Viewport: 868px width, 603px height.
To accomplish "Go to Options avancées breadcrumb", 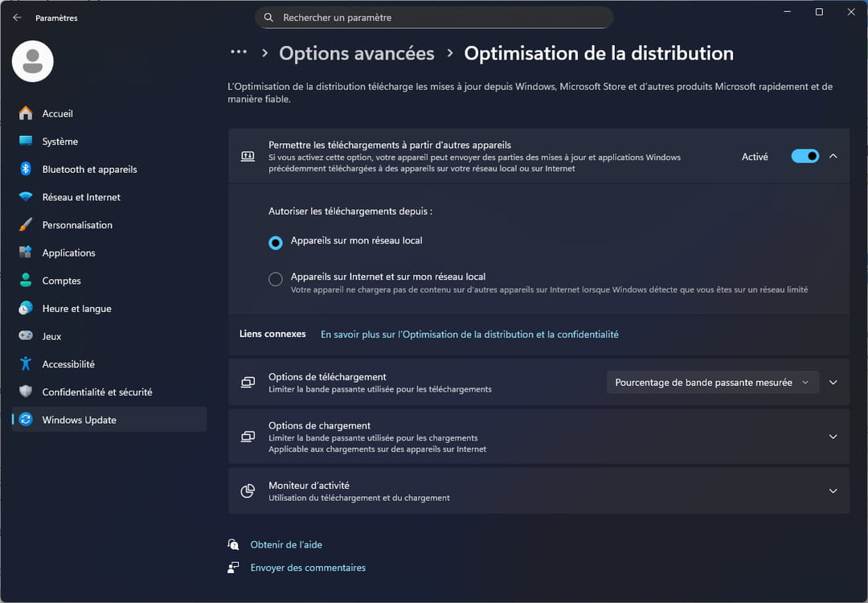I will click(x=356, y=54).
